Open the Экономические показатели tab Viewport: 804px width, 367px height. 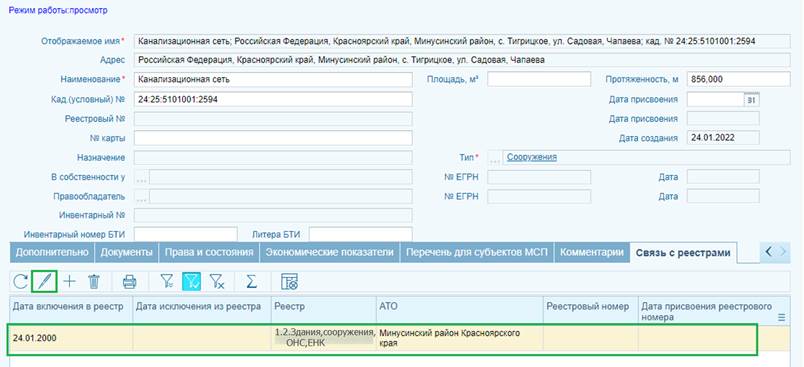330,252
